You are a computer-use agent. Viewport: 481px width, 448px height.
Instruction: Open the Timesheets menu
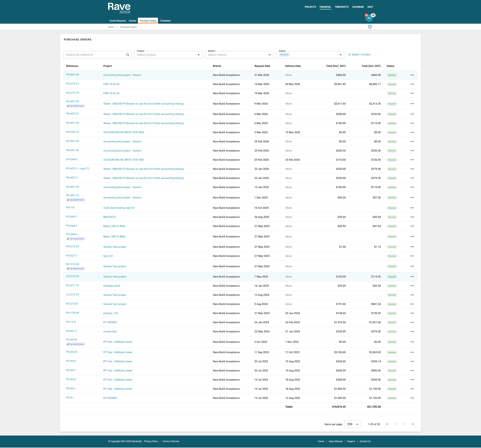tap(341, 7)
